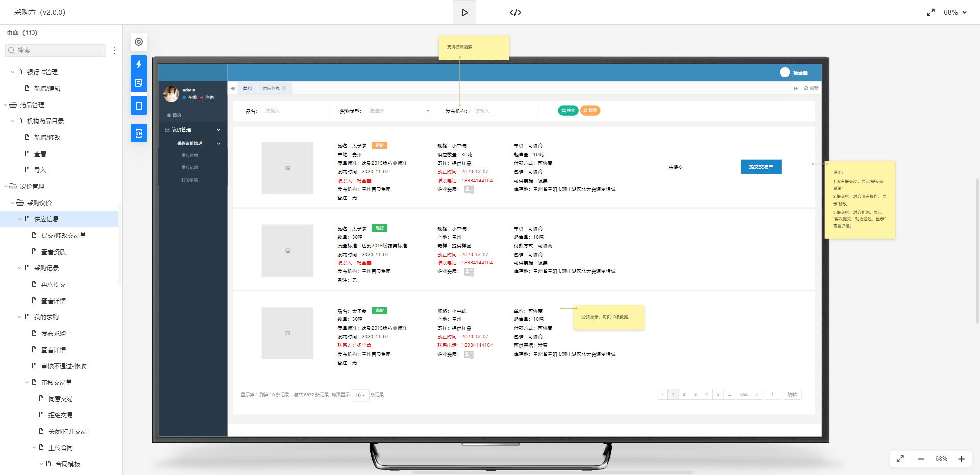Screen dimensions: 980x475
Task: Click the double-right arrow tab scroll icon
Action: point(795,88)
